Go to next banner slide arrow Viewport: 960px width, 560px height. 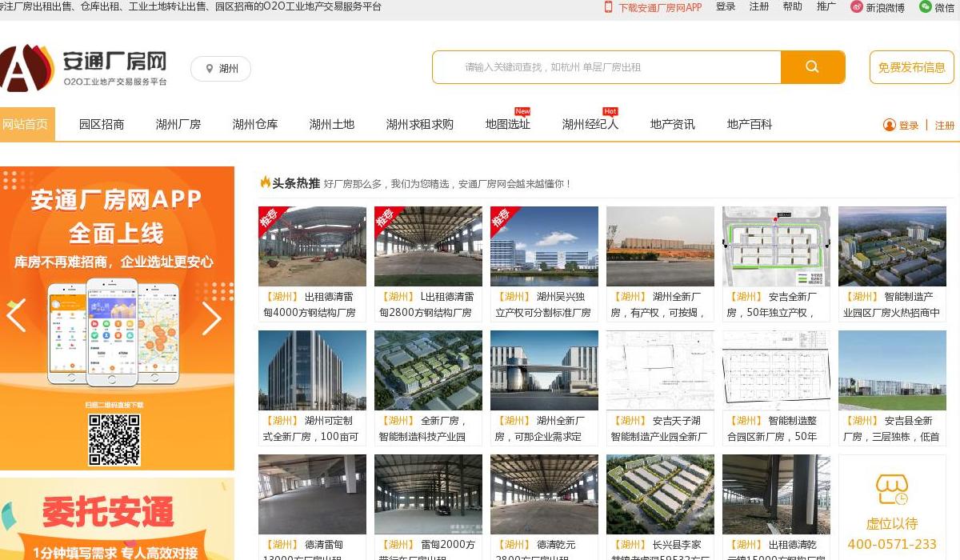pyautogui.click(x=211, y=318)
